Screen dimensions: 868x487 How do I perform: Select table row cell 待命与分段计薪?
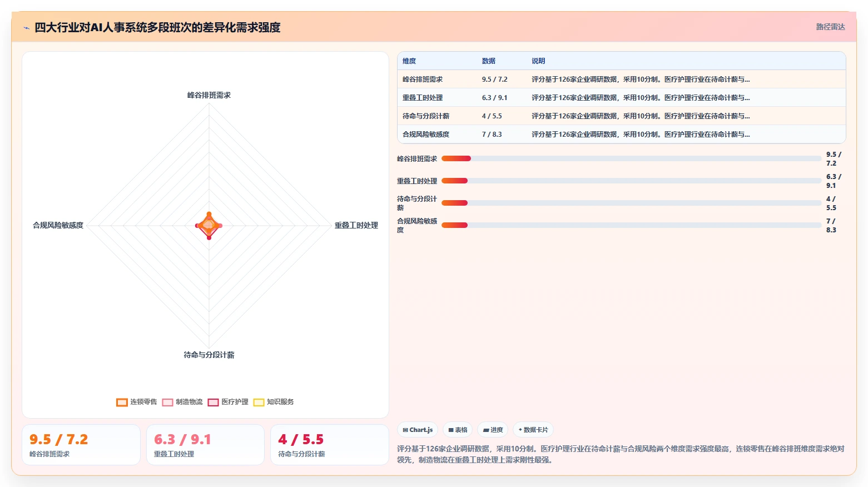point(426,116)
